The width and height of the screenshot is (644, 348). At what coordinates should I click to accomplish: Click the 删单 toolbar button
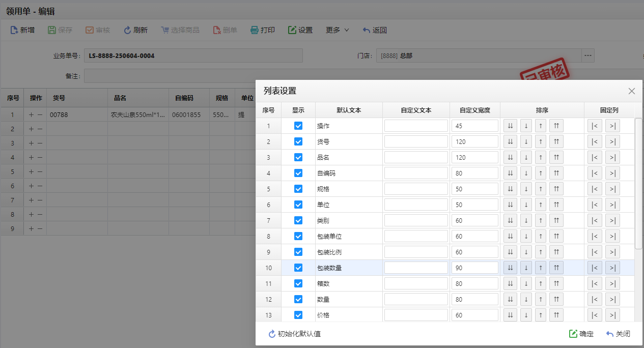point(225,30)
